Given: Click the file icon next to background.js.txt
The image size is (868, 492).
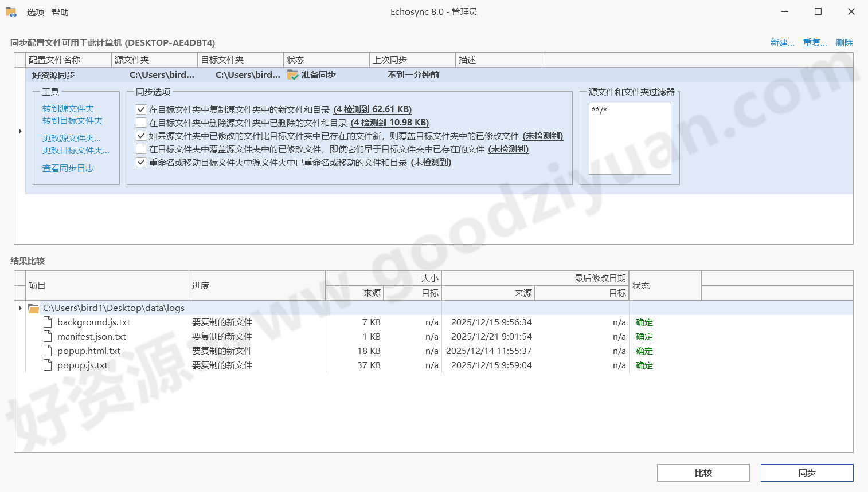Looking at the screenshot, I should click(48, 322).
